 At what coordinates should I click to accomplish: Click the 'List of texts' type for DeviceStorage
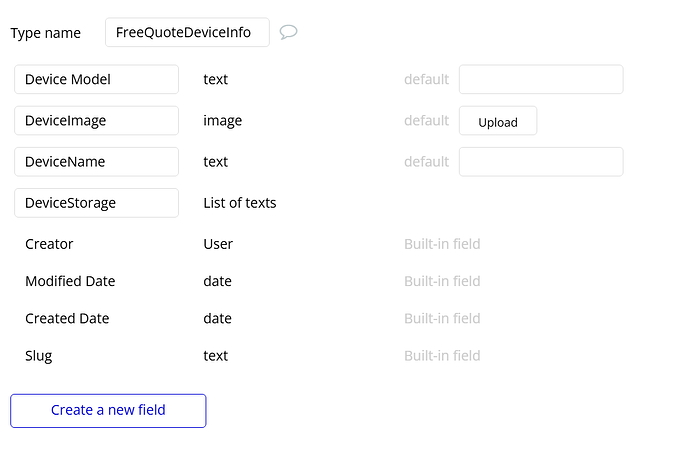coord(240,203)
